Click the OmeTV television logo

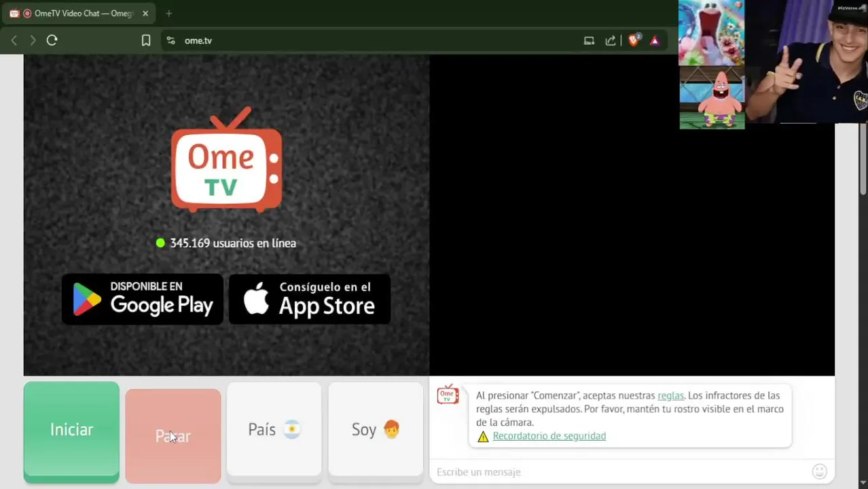point(226,160)
